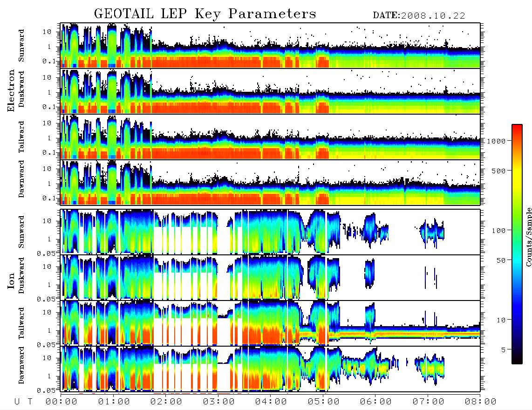
Task: Click the vertical Electron group label
Action: [x=11, y=90]
